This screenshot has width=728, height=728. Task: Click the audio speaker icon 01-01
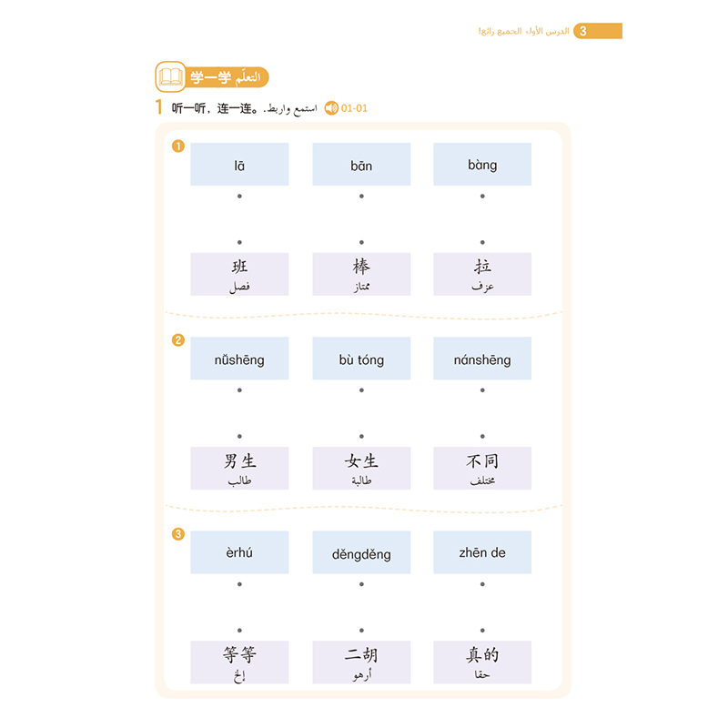(x=331, y=108)
